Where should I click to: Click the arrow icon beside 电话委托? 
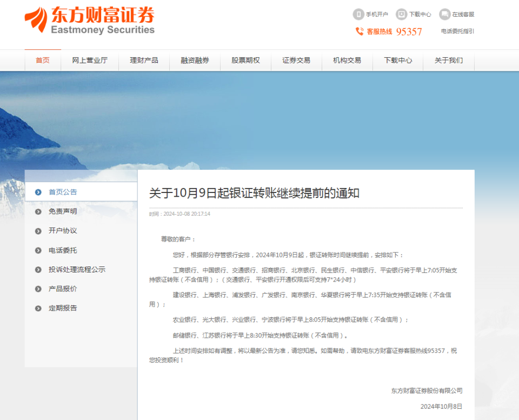(x=38, y=250)
